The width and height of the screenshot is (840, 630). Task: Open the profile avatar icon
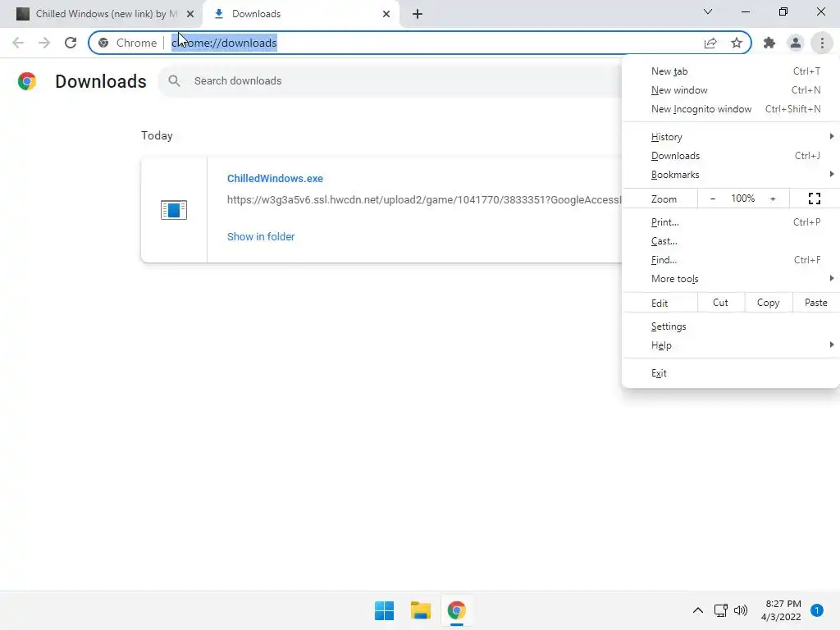796,43
